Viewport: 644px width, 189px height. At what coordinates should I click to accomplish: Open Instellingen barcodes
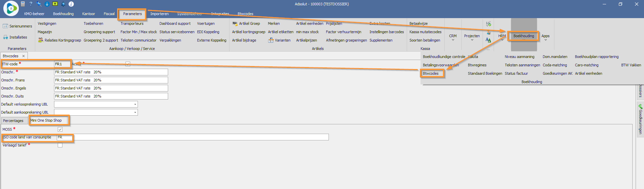387,32
